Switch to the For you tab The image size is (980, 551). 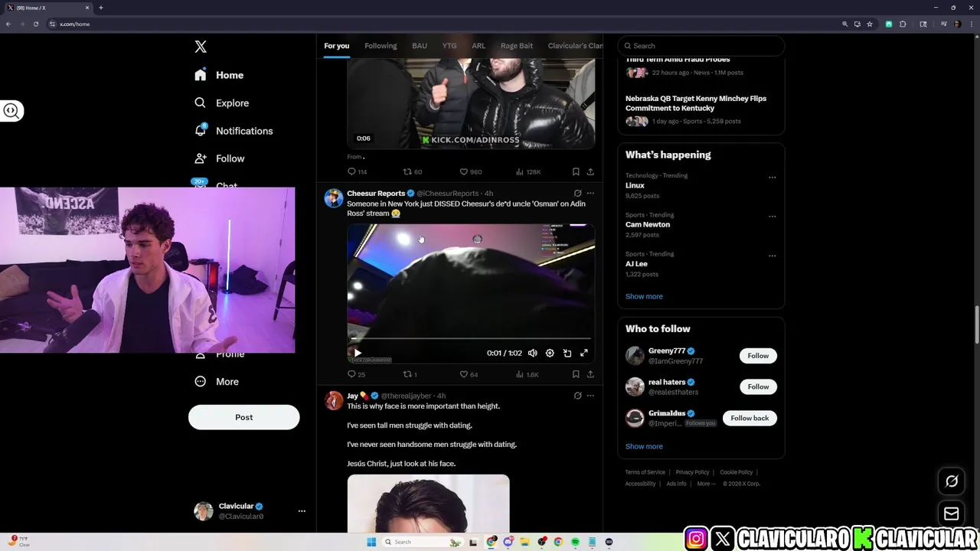336,46
